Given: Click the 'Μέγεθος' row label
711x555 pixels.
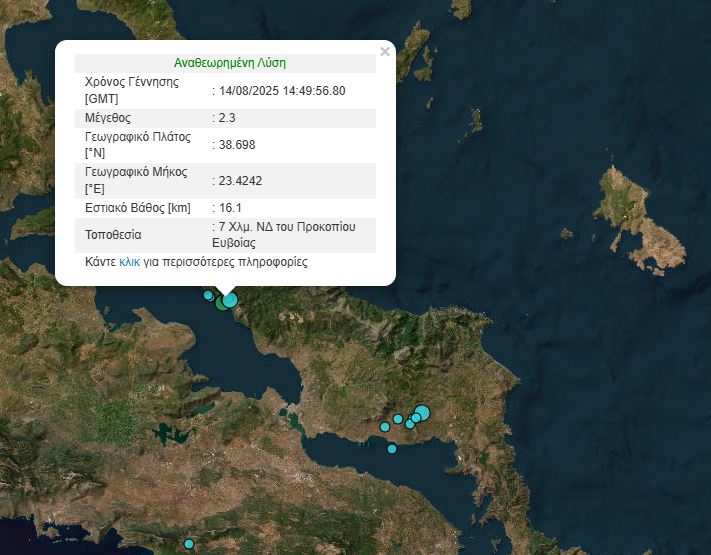Looking at the screenshot, I should pos(109,118).
